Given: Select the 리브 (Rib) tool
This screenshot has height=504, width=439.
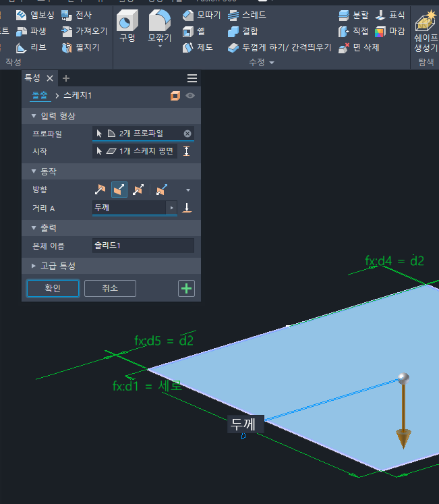Looking at the screenshot, I should [x=31, y=48].
